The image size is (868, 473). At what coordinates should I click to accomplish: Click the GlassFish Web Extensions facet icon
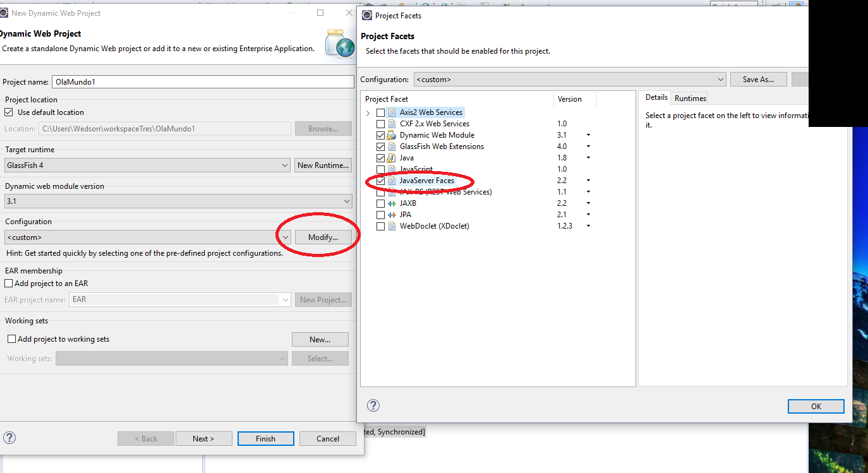coord(392,147)
